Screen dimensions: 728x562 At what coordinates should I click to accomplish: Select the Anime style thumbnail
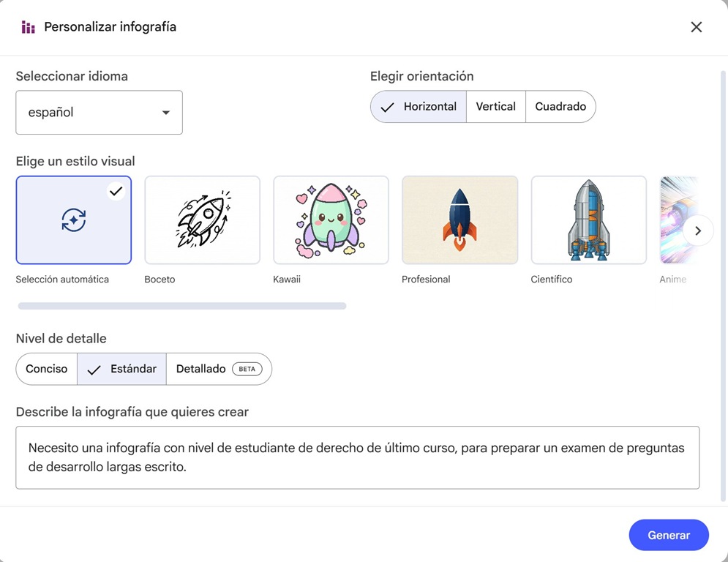tap(678, 220)
